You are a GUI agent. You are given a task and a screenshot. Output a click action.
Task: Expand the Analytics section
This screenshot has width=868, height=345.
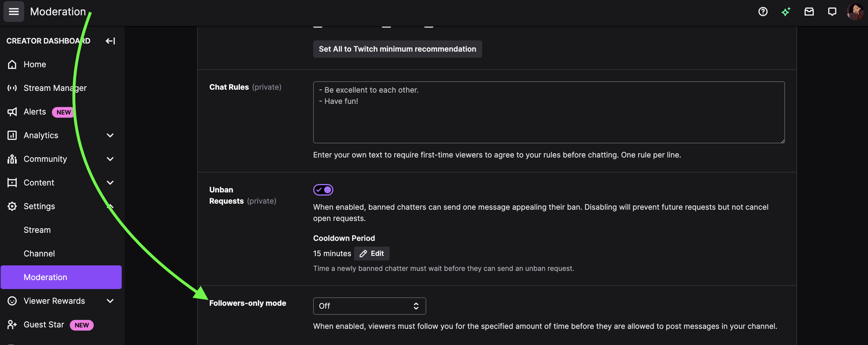110,136
